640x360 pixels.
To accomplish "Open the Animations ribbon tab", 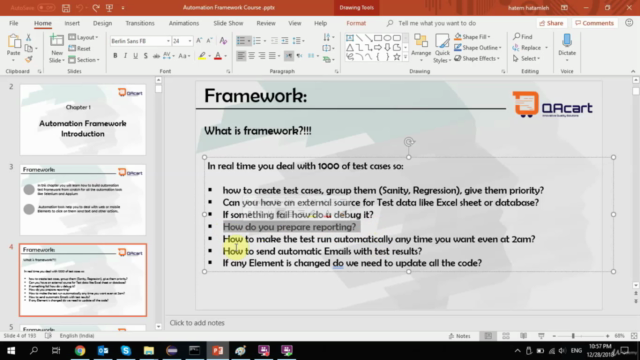I will (x=184, y=23).
